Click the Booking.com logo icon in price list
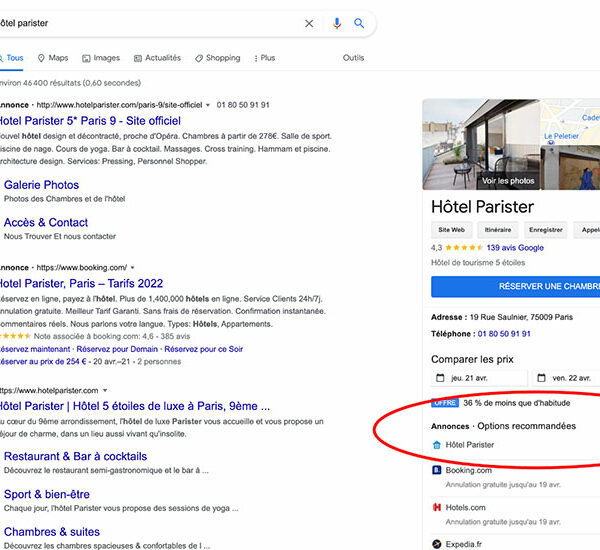The image size is (600, 550). click(437, 470)
